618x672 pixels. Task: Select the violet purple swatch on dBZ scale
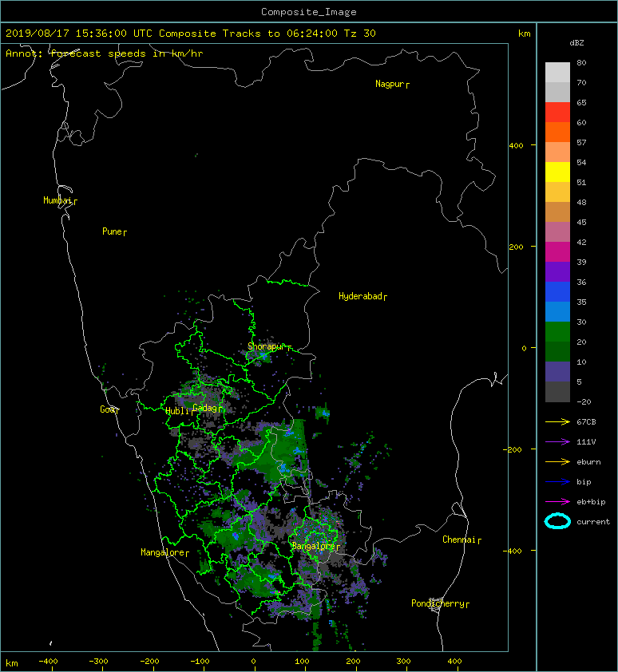point(557,272)
